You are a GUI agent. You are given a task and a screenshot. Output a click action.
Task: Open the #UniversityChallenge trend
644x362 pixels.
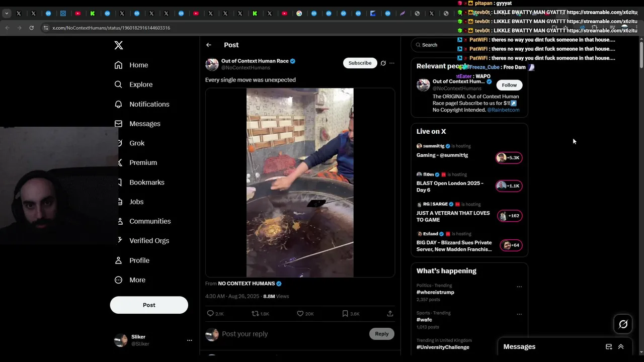(x=443, y=347)
